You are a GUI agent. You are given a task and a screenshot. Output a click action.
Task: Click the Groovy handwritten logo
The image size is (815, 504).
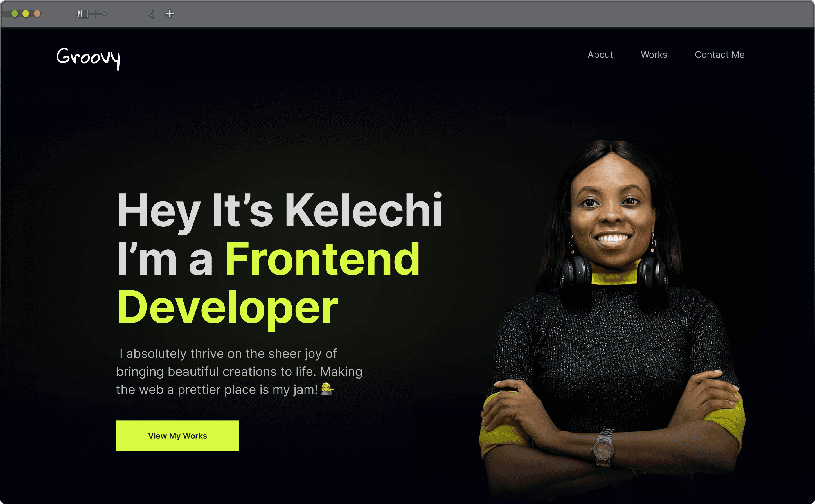[88, 58]
